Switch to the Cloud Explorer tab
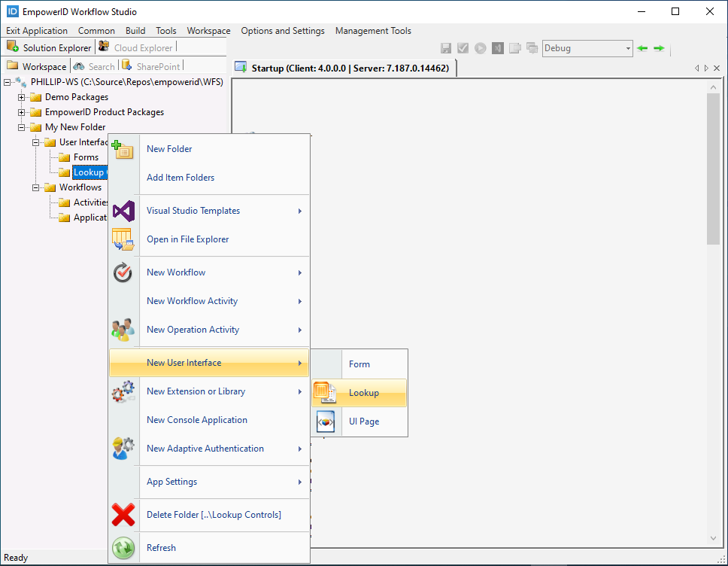The height and width of the screenshot is (566, 728). pyautogui.click(x=142, y=47)
